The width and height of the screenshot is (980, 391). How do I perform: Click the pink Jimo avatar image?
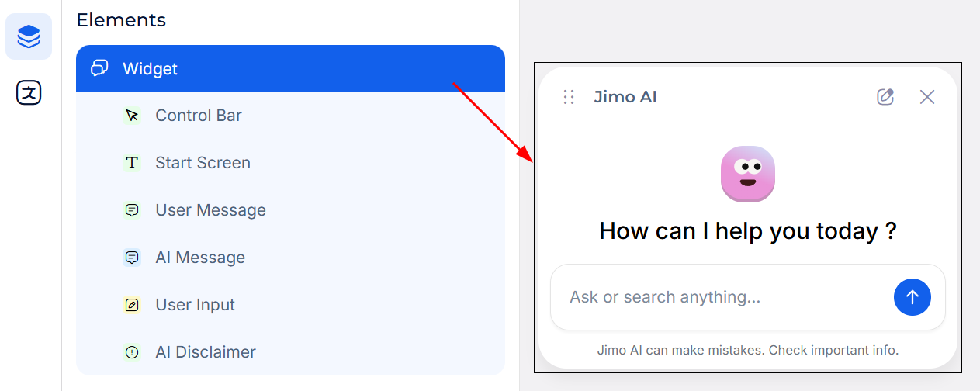coord(748,174)
